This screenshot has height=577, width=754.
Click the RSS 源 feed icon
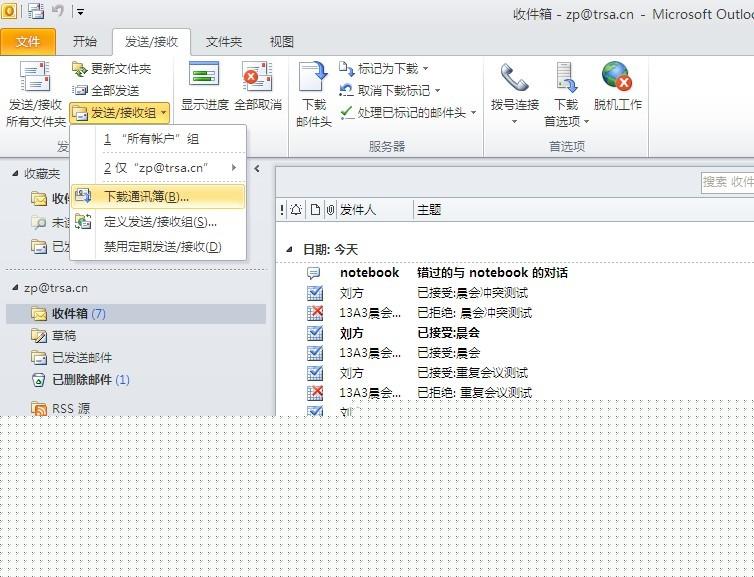(38, 409)
